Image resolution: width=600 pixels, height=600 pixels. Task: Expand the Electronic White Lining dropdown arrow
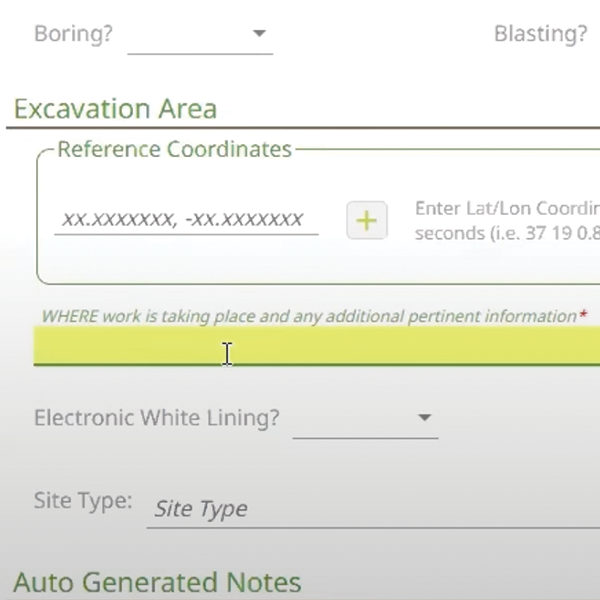424,418
